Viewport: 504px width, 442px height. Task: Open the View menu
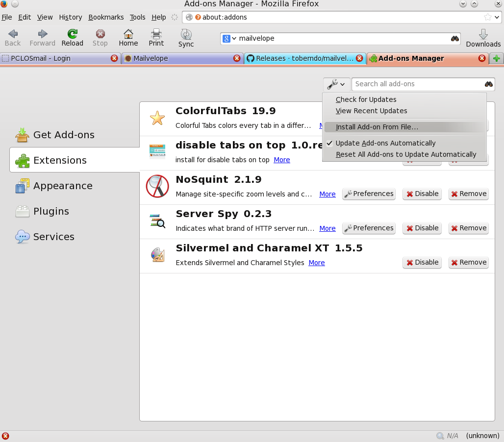point(45,17)
